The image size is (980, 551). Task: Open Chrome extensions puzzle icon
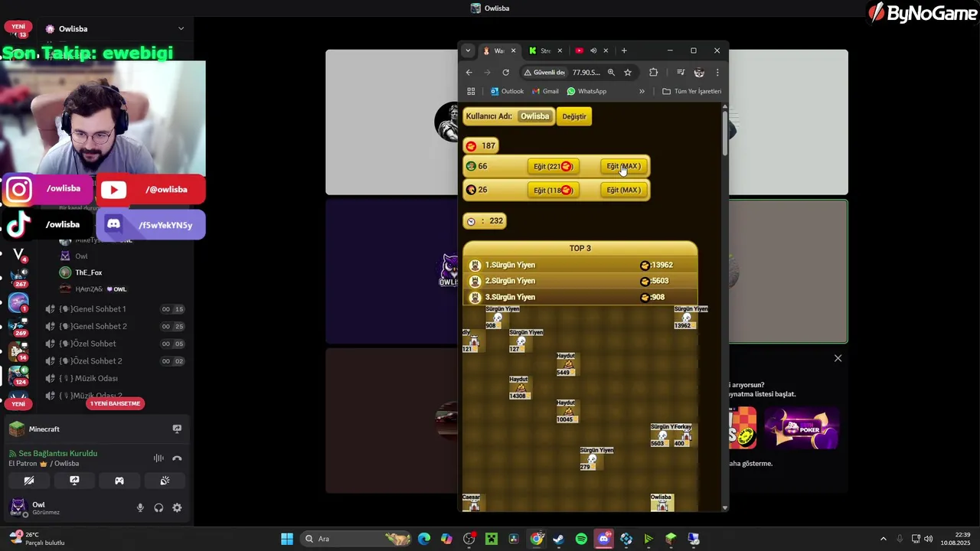[653, 72]
